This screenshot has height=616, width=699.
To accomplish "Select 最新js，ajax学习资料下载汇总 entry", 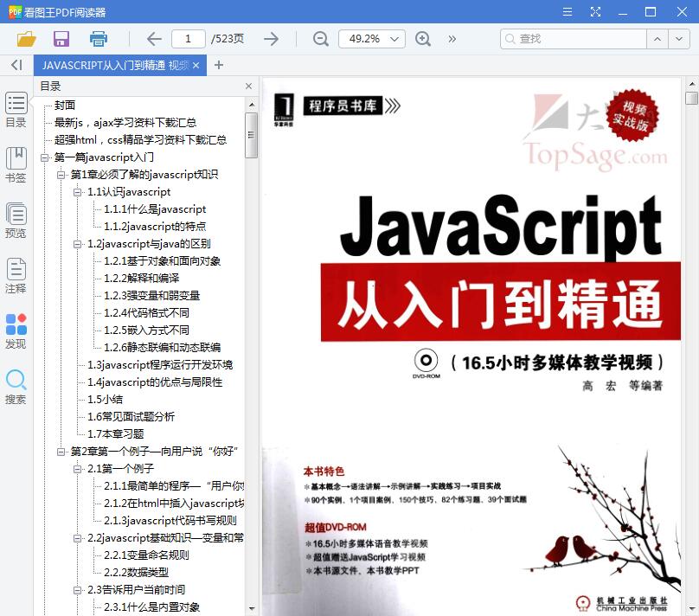I will [125, 123].
